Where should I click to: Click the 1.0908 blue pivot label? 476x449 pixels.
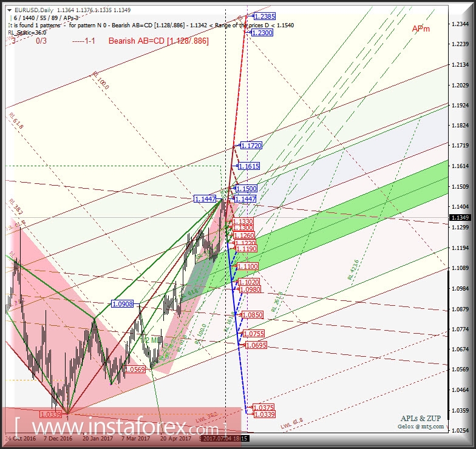click(x=123, y=303)
